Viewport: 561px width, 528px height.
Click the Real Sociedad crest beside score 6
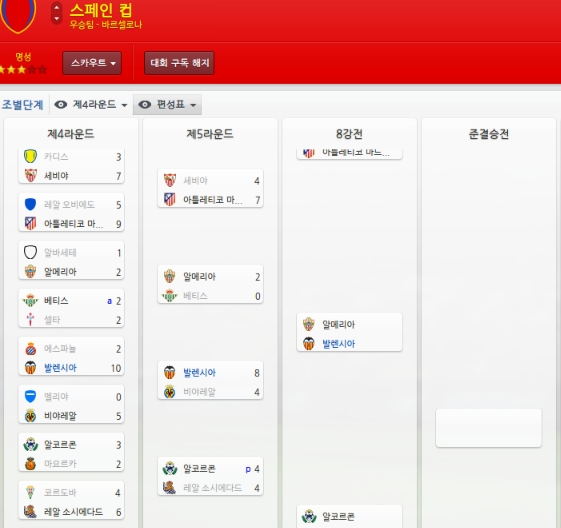(x=30, y=512)
